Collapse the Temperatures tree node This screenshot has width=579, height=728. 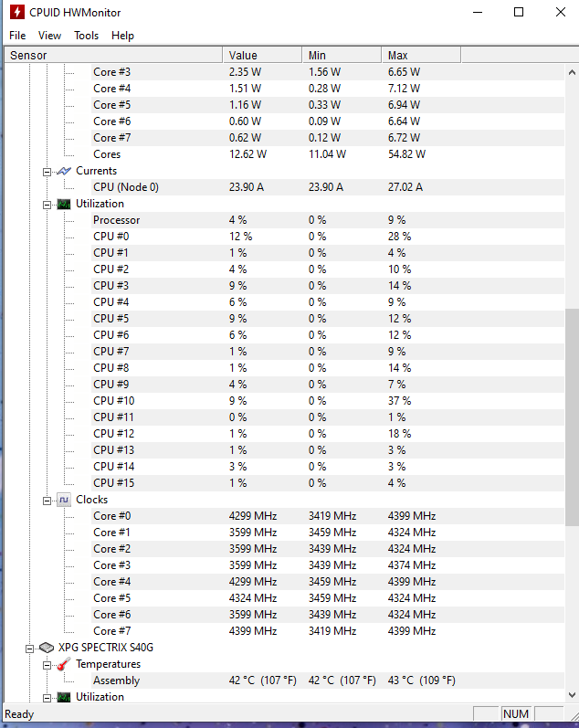[47, 664]
